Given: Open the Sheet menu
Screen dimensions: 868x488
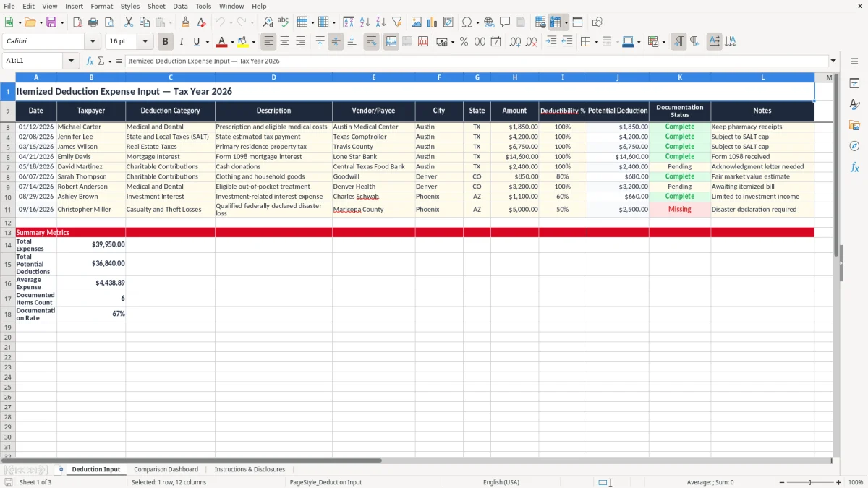Looking at the screenshot, I should pos(156,6).
